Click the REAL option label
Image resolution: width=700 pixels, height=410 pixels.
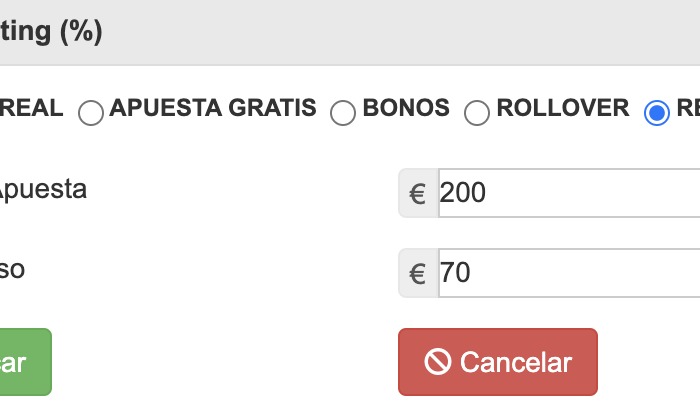[x=31, y=108]
